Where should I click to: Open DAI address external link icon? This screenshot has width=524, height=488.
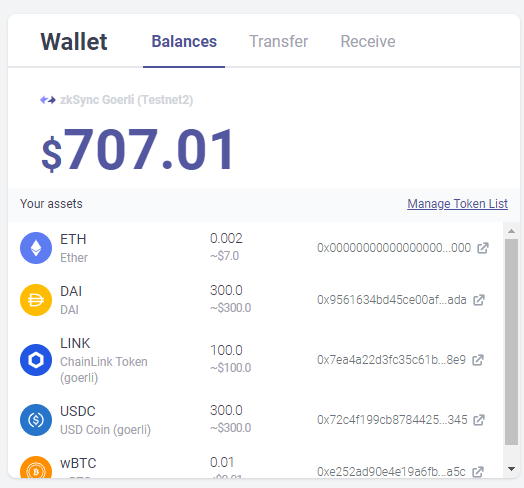click(479, 300)
